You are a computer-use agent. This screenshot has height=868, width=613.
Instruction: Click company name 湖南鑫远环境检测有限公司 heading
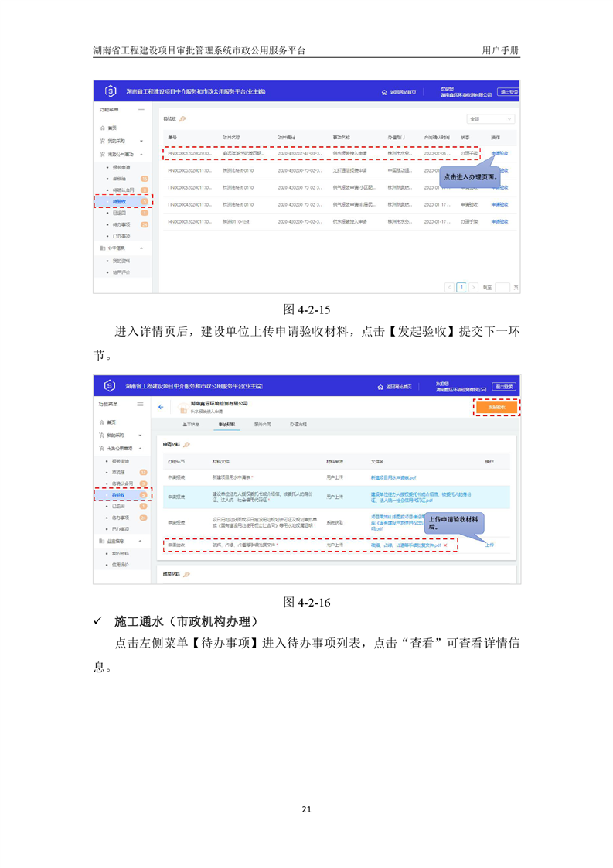pos(219,404)
